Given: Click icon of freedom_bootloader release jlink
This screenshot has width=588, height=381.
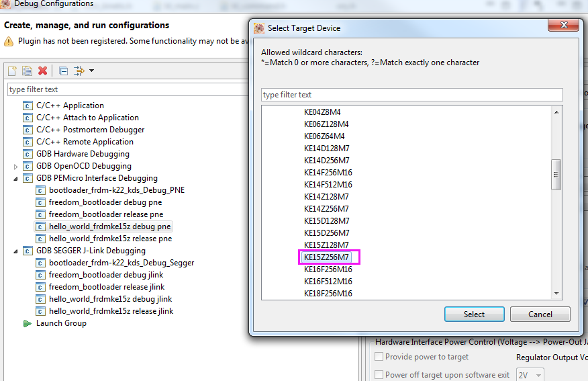Looking at the screenshot, I should [40, 287].
